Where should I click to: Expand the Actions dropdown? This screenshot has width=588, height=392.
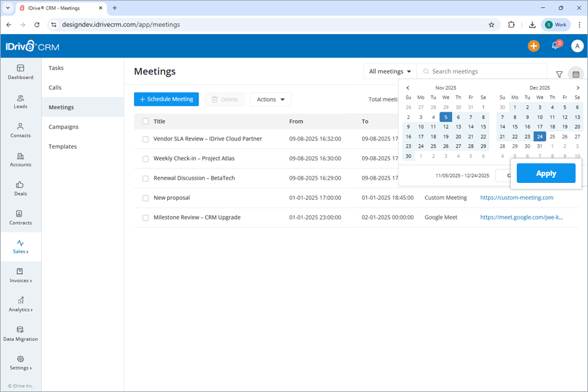tap(270, 99)
